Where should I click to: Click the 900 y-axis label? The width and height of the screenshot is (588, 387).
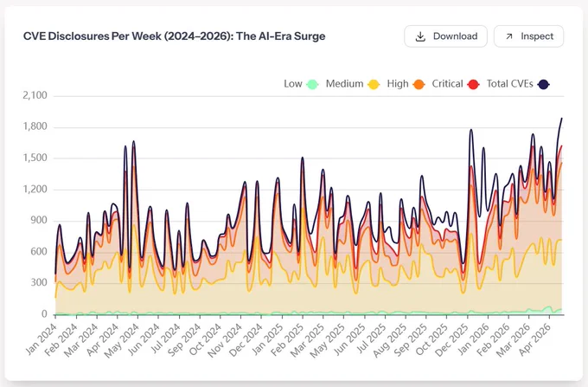39,220
